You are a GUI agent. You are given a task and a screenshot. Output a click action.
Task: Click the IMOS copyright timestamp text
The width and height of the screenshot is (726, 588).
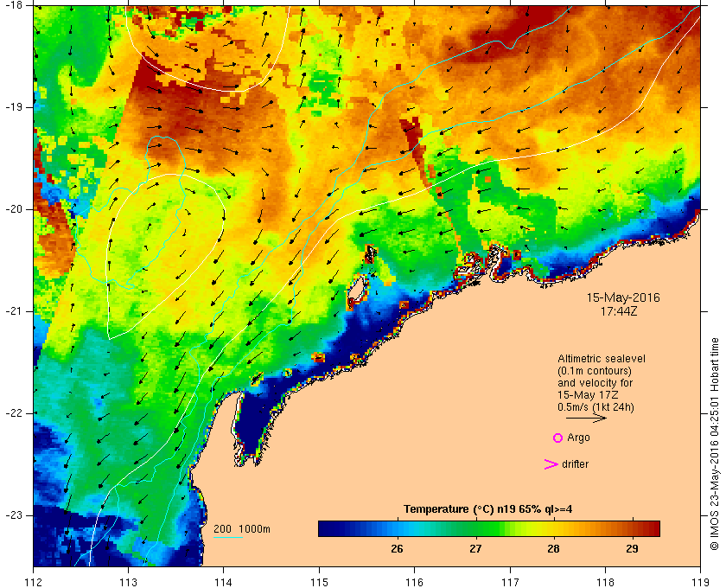coord(715,444)
